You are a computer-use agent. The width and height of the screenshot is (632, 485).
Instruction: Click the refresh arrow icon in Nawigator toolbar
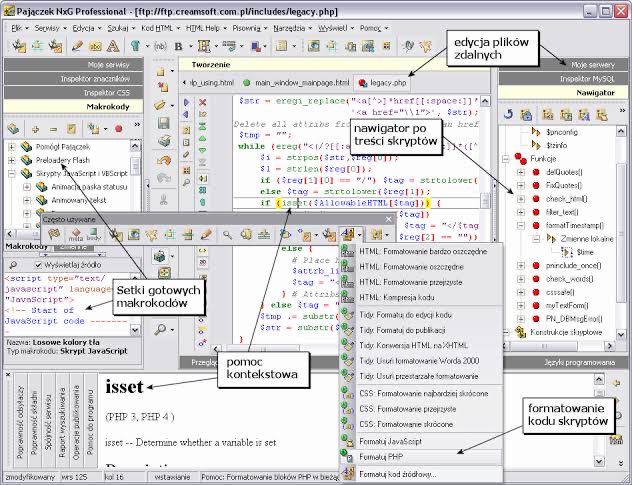coord(508,115)
